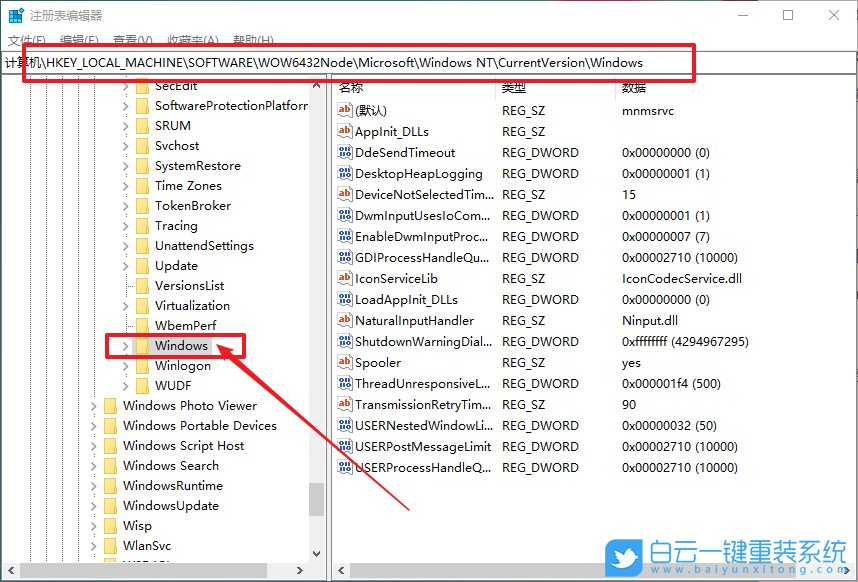The width and height of the screenshot is (858, 582).
Task: Expand the Svchost tree node
Action: click(124, 145)
